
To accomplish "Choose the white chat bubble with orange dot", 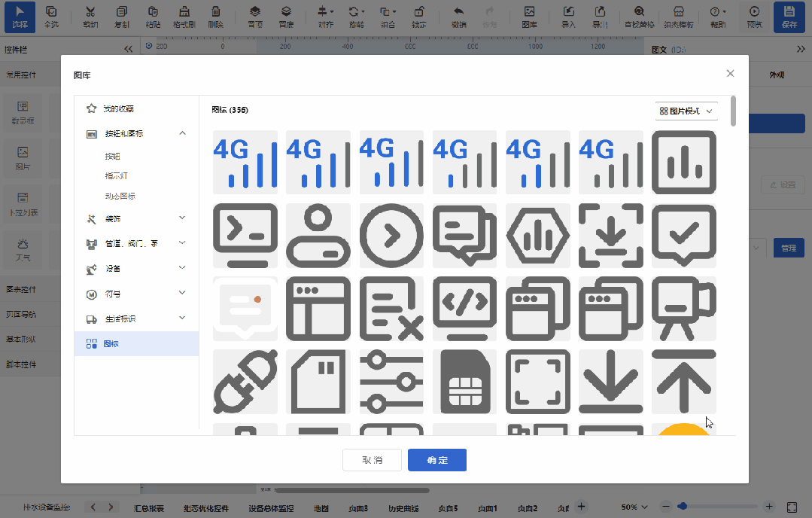I will 245,309.
